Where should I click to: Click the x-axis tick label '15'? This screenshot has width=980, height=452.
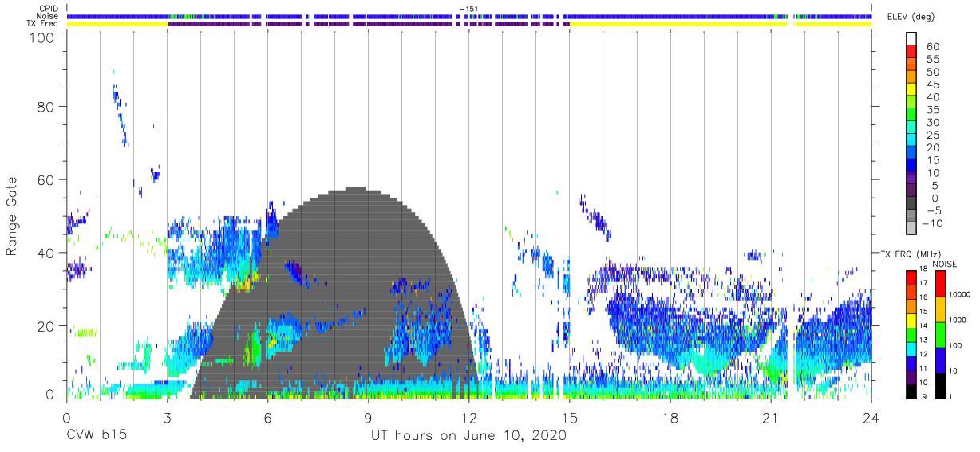tap(570, 418)
